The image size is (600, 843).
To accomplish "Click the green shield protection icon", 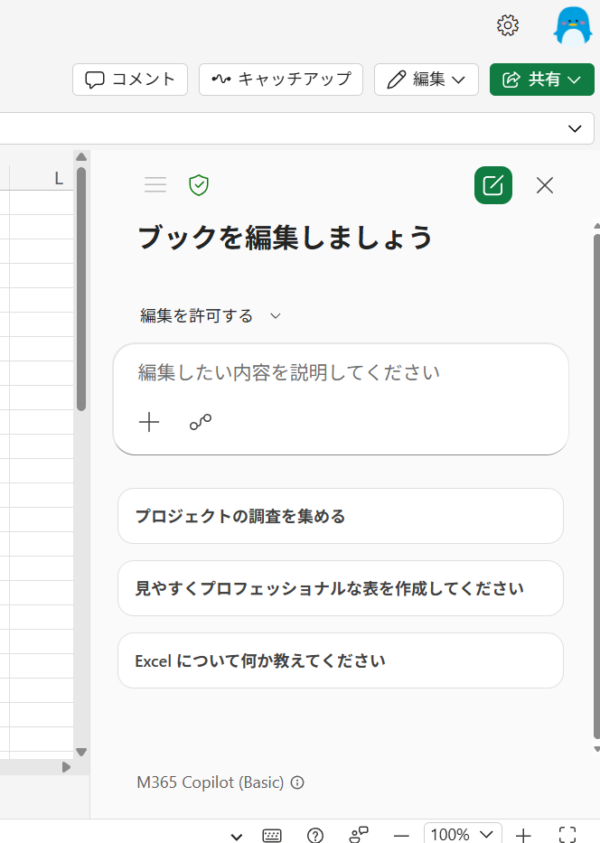I will coord(199,185).
